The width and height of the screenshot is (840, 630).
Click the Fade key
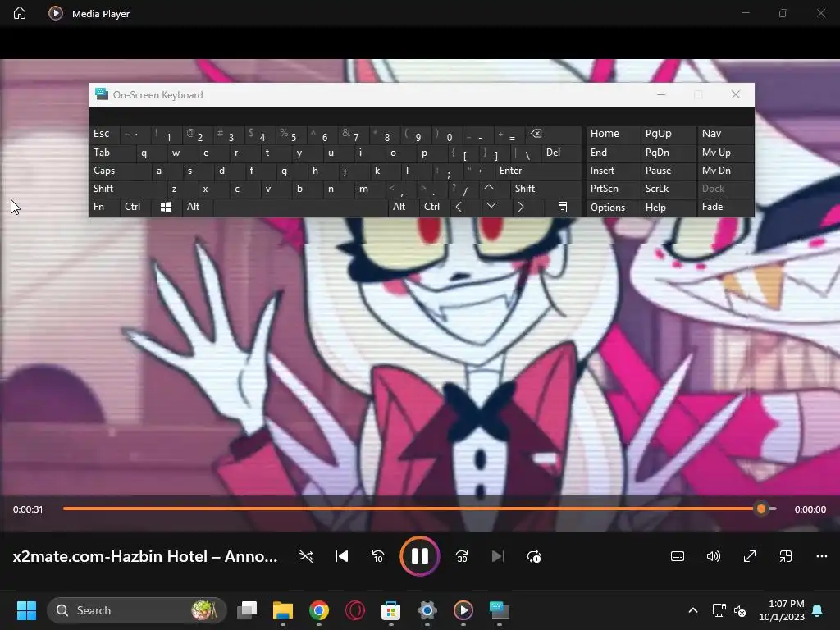(725, 207)
